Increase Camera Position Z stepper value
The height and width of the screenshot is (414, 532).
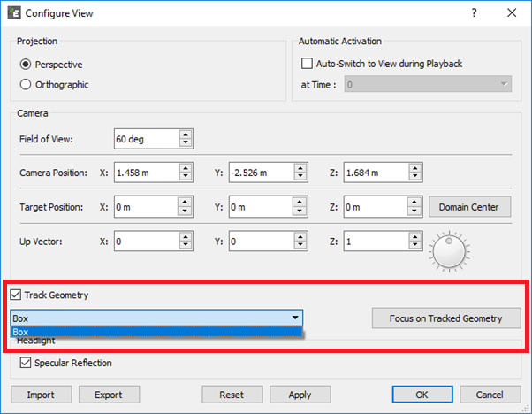pos(414,169)
